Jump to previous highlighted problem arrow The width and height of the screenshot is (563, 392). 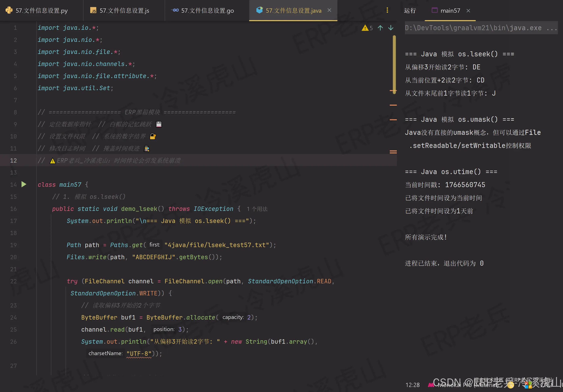(x=380, y=28)
